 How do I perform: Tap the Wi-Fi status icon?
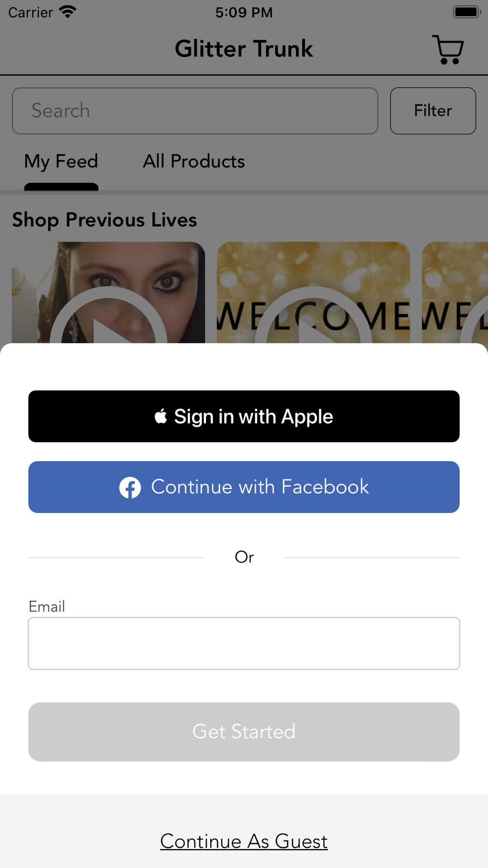(68, 12)
